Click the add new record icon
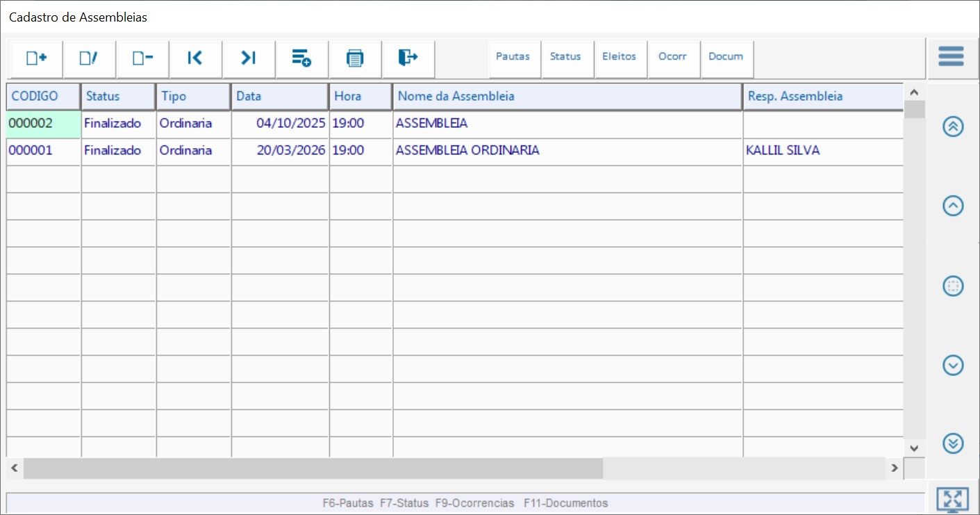The width and height of the screenshot is (980, 515). click(36, 58)
